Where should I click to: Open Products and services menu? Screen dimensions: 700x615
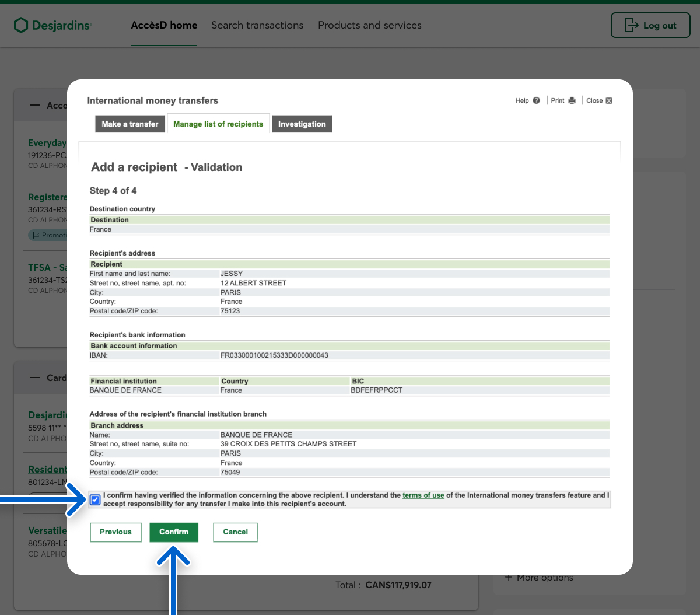(x=370, y=25)
